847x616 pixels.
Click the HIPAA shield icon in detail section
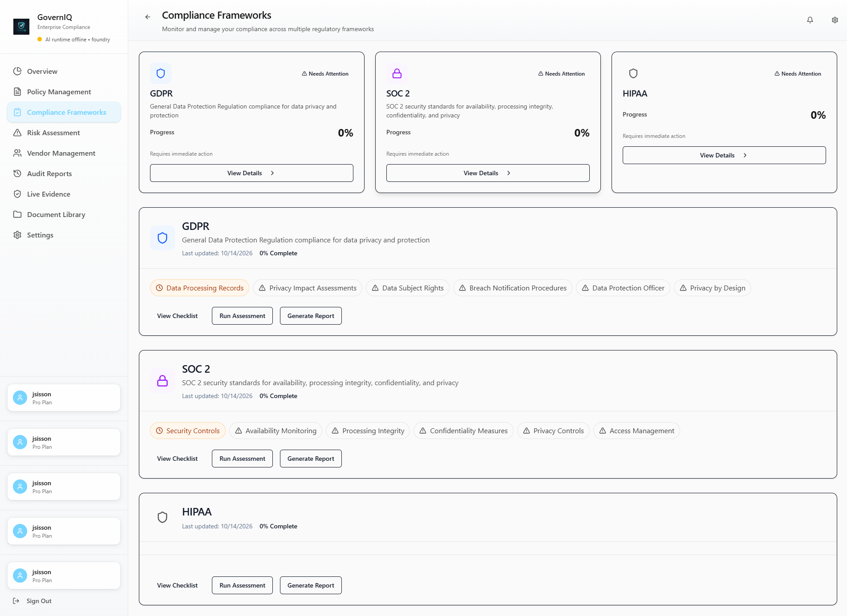pos(162,517)
